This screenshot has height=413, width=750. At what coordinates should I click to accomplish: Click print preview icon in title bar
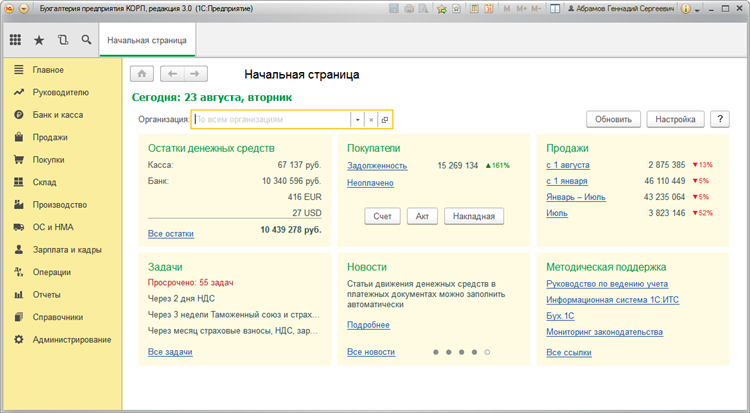tap(423, 9)
